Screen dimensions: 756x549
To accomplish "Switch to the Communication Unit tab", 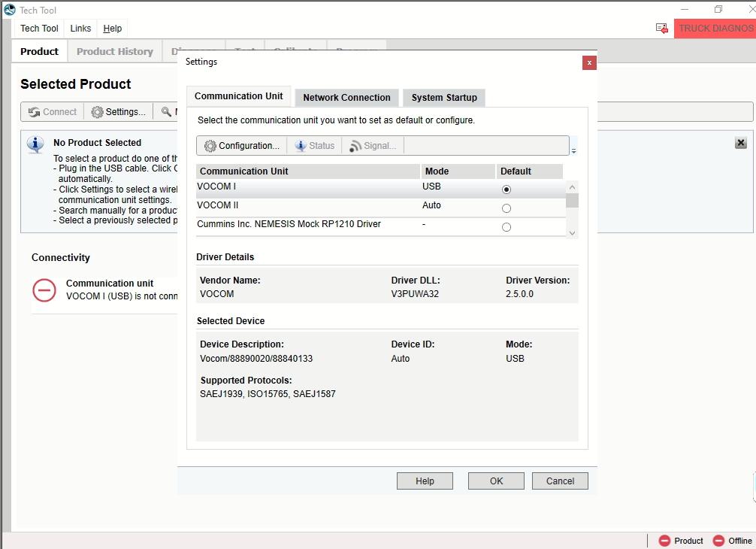I will tap(239, 96).
